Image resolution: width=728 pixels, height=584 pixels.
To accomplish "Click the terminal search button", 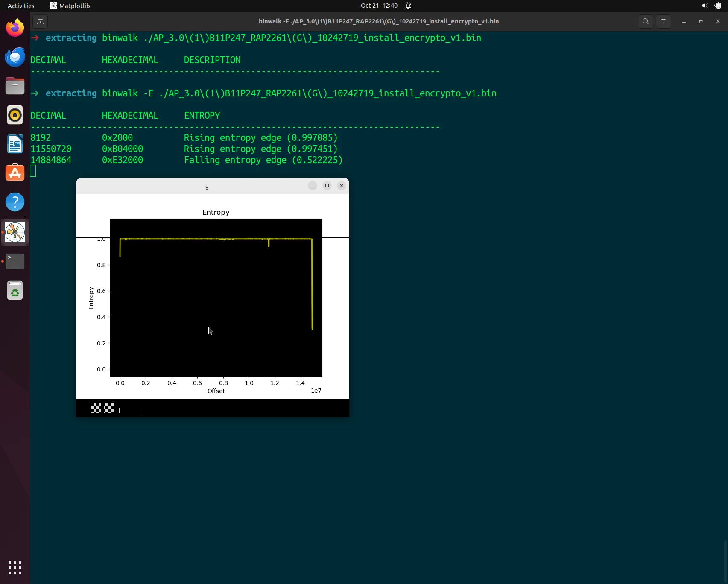I will point(645,21).
